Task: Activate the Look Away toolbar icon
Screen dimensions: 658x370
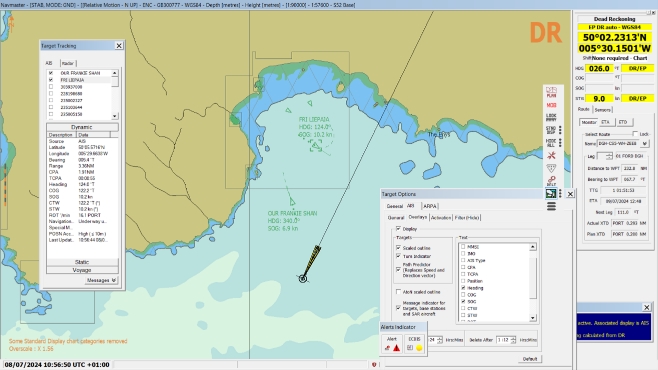Action: tap(551, 117)
